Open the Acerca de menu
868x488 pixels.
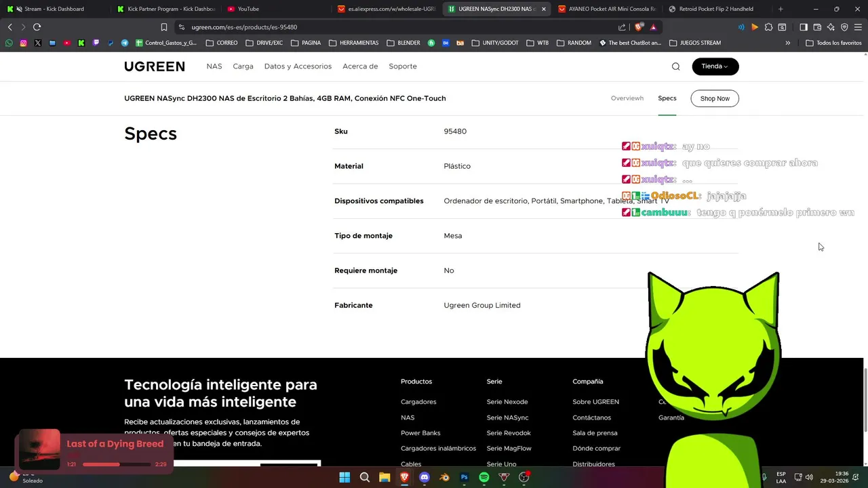[x=360, y=66]
